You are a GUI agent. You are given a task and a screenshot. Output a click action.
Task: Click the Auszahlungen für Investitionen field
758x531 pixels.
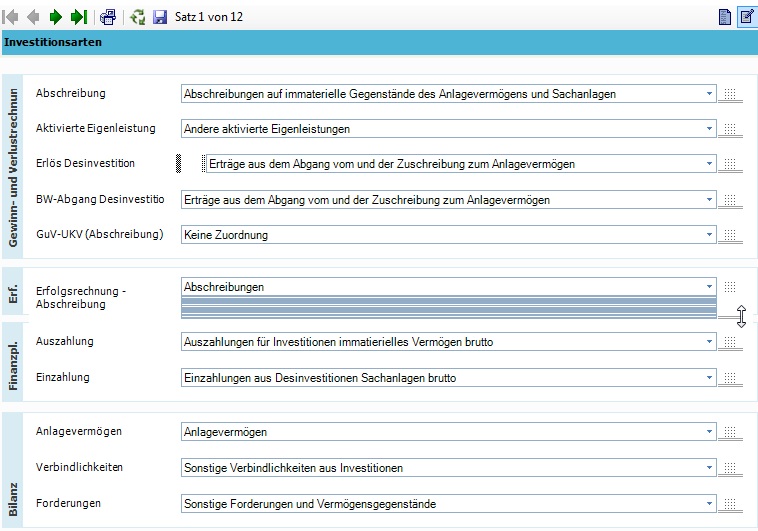coord(449,342)
